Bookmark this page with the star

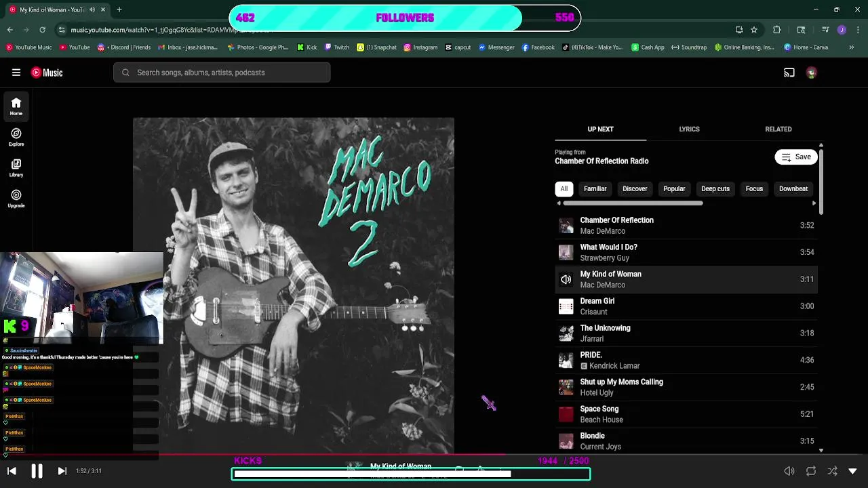754,30
